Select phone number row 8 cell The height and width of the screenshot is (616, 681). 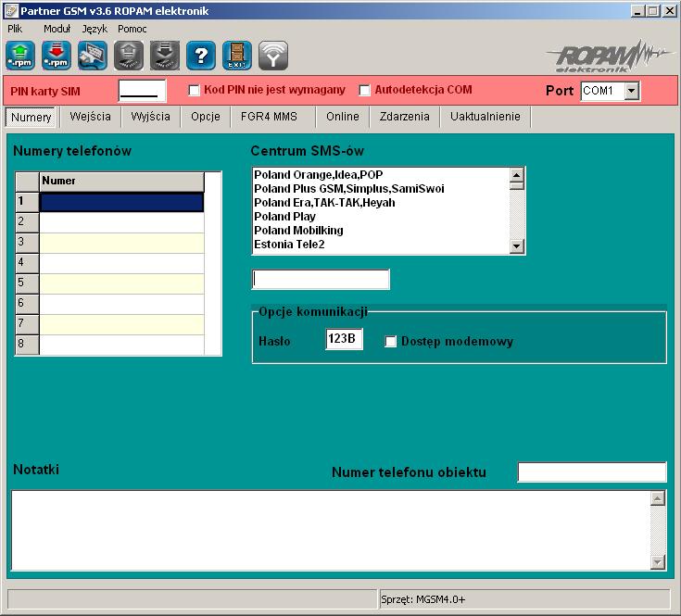[122, 345]
